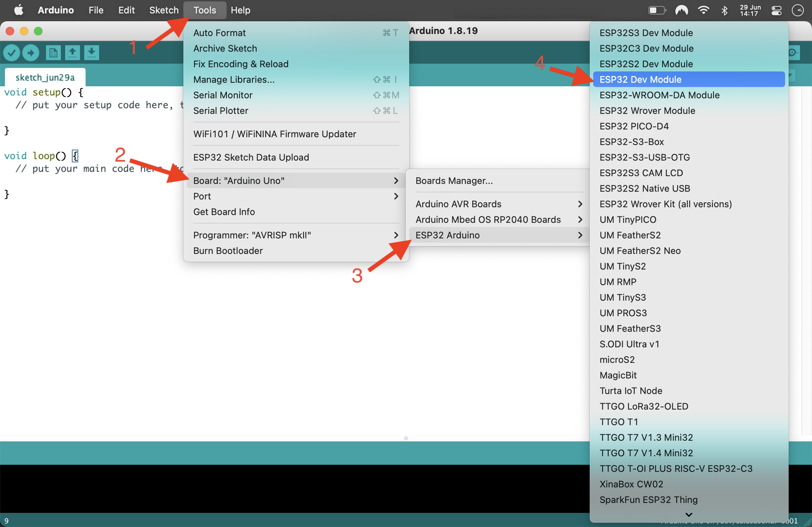Click the Bluetooth menu bar icon
812x527 pixels.
pyautogui.click(x=724, y=10)
